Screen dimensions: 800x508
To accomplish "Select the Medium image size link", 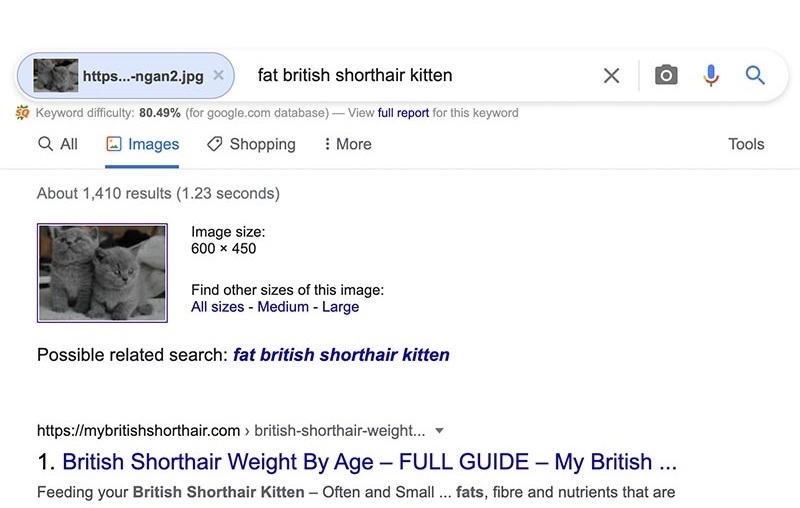I will [283, 307].
